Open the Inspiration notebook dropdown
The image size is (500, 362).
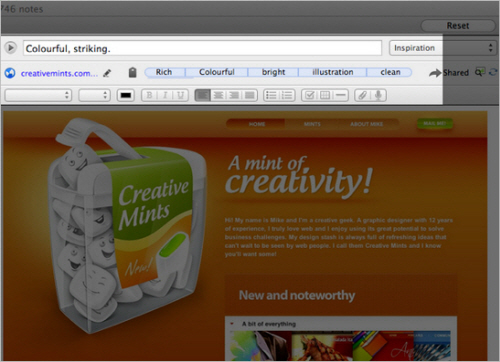click(x=442, y=48)
